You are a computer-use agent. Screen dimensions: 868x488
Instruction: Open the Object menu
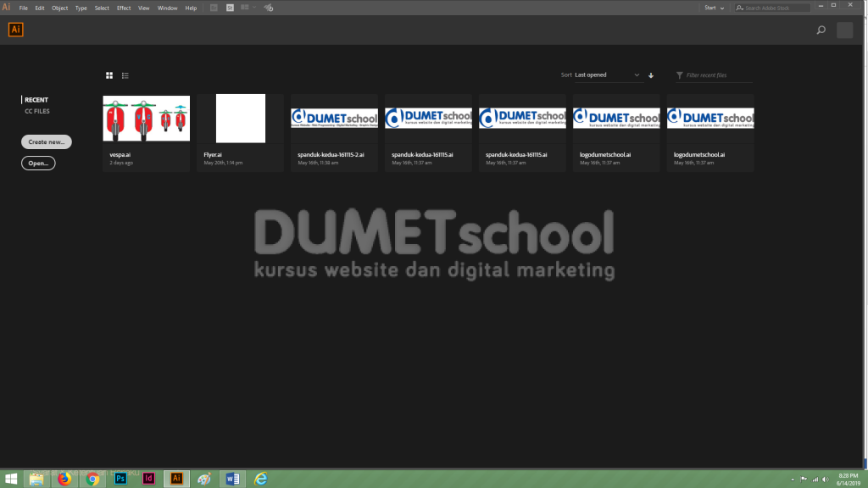(x=60, y=8)
